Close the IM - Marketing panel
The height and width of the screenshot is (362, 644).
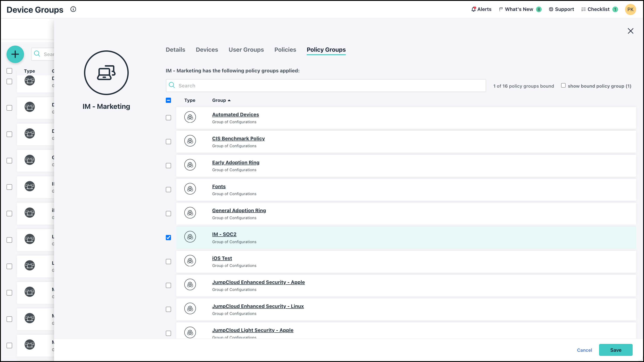point(630,31)
